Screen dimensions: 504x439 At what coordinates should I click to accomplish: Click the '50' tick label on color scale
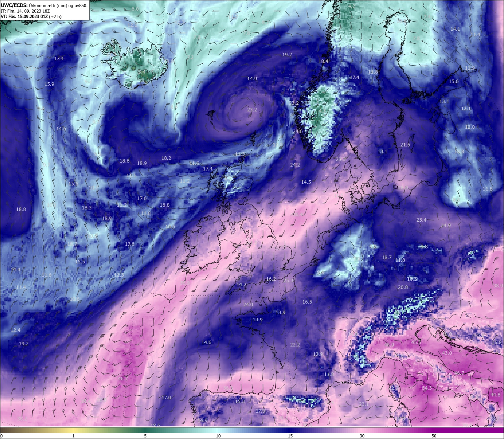[x=434, y=436]
